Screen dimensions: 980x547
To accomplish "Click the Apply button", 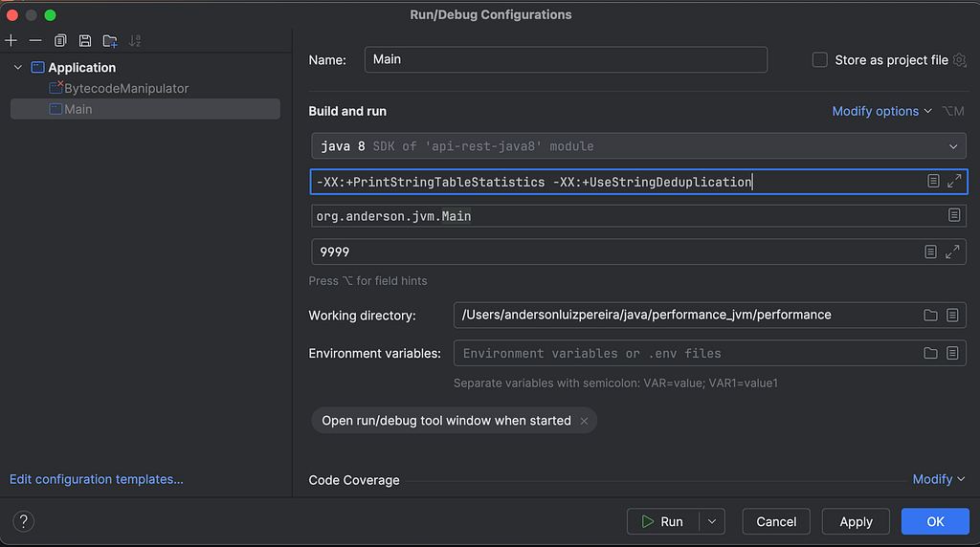I will click(856, 521).
